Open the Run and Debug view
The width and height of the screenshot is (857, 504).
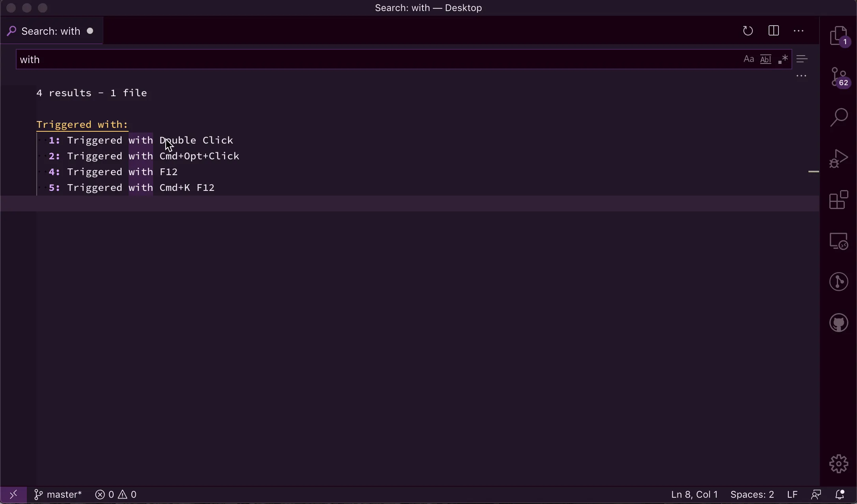click(x=838, y=159)
